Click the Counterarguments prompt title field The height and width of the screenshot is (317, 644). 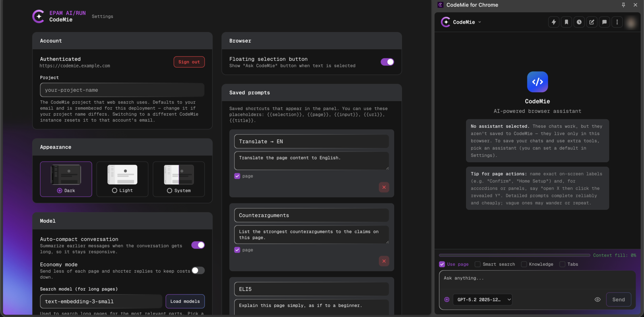click(312, 215)
